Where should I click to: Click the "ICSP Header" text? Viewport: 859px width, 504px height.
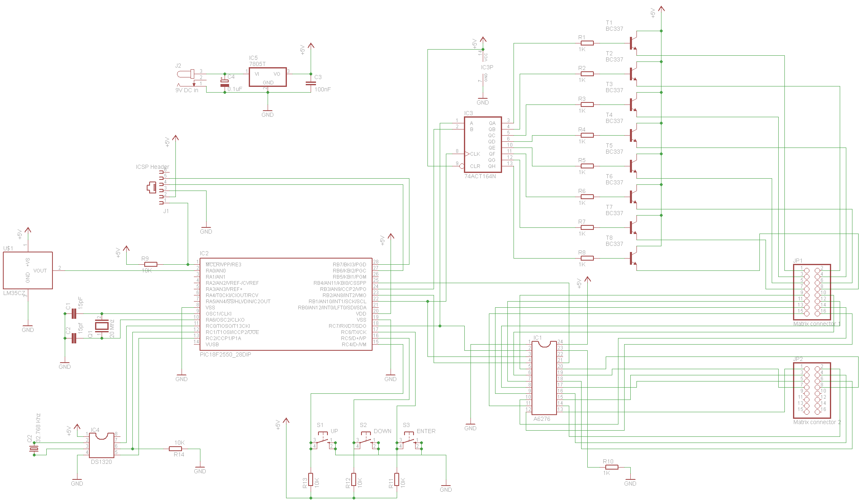tap(152, 167)
